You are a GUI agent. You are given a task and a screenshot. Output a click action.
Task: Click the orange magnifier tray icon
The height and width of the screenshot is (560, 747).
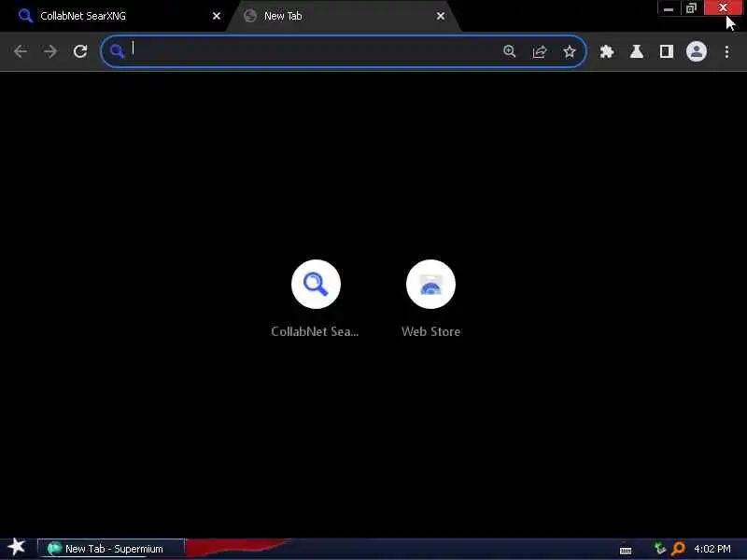[678, 549]
